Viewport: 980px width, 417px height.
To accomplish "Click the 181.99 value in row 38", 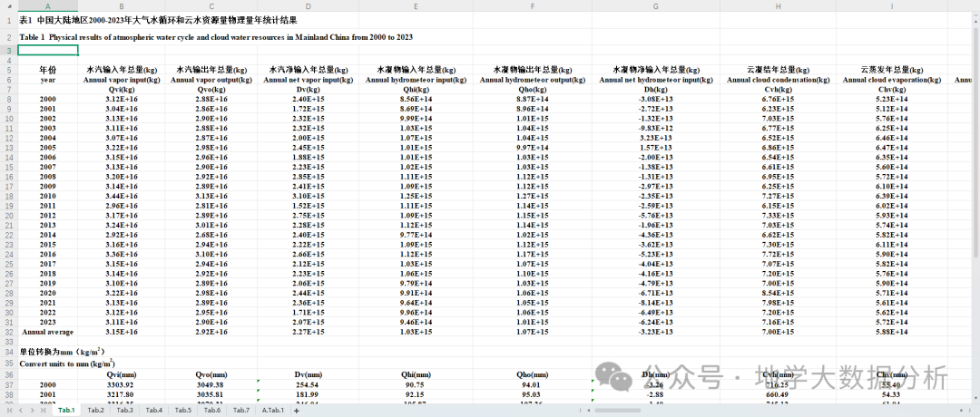I will click(309, 394).
